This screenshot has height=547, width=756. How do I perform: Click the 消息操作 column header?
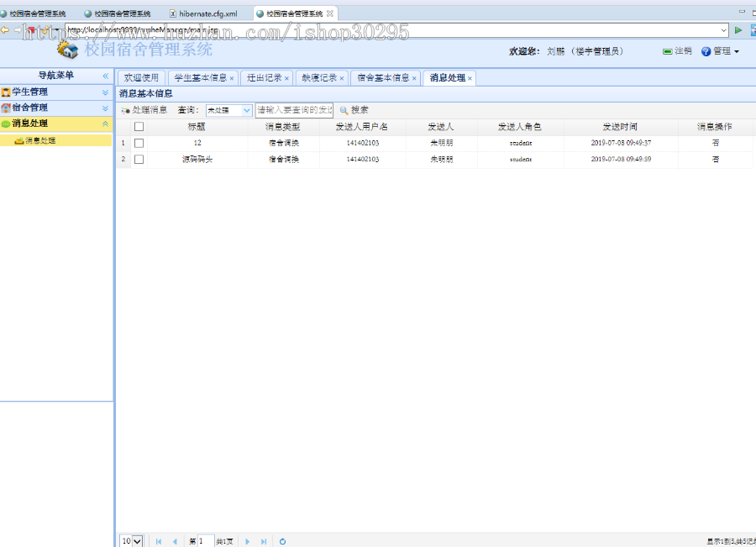coord(715,127)
